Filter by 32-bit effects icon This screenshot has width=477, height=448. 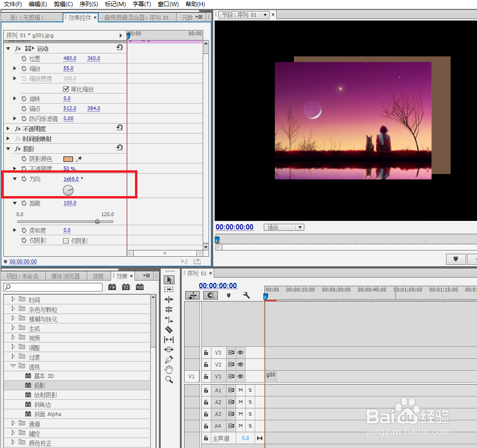126,287
